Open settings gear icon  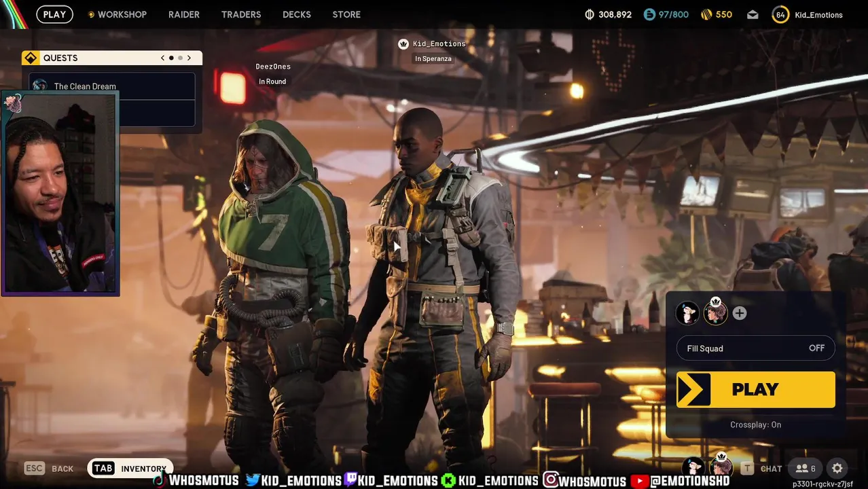coord(837,468)
